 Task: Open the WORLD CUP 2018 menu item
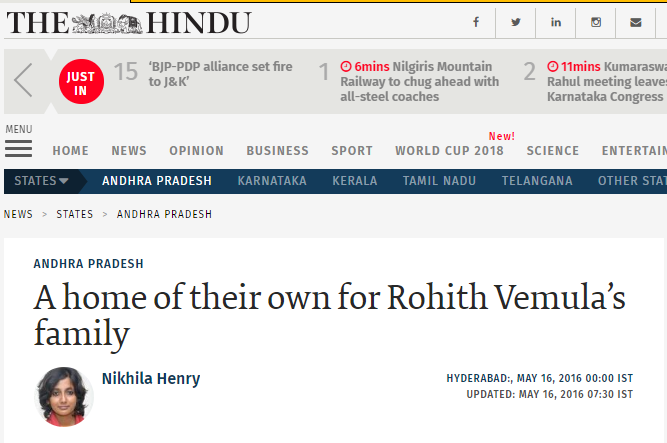(x=449, y=151)
